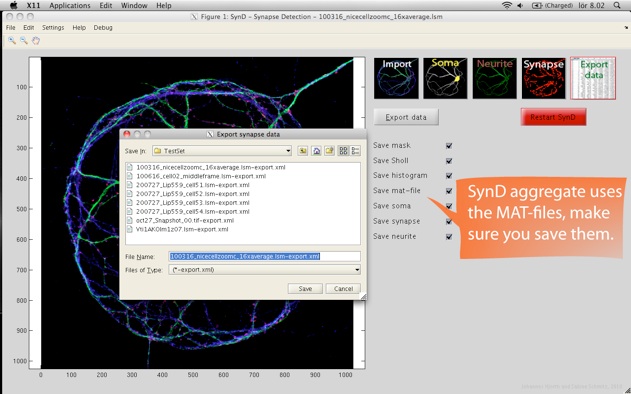Image resolution: width=631 pixels, height=394 pixels.
Task: Click the red Restart SynD button
Action: tap(553, 117)
